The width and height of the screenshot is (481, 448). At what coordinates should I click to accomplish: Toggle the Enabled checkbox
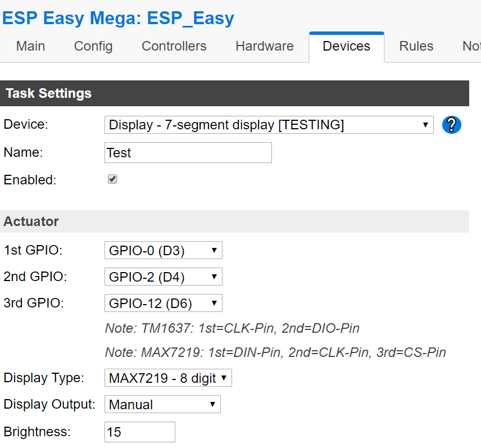(x=112, y=179)
